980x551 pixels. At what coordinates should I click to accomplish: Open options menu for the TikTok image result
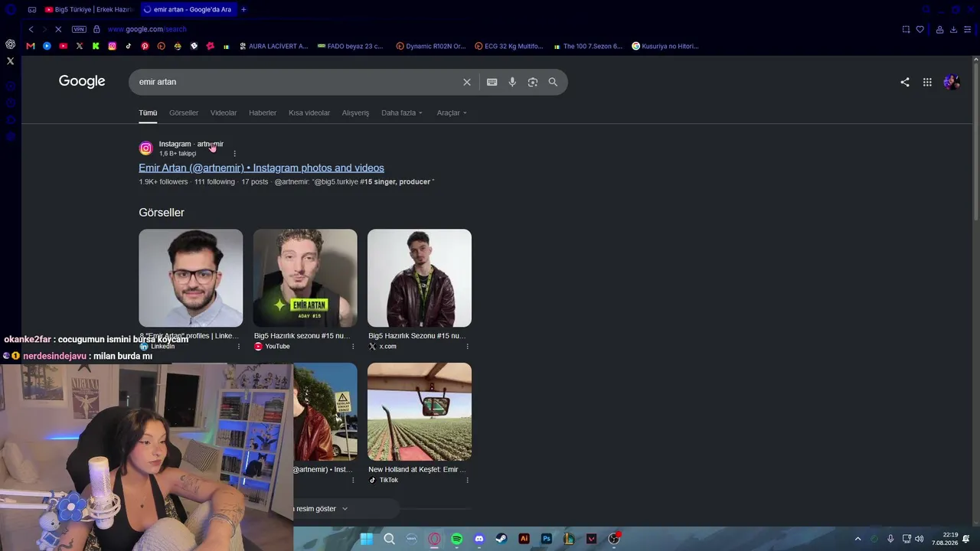pos(467,481)
